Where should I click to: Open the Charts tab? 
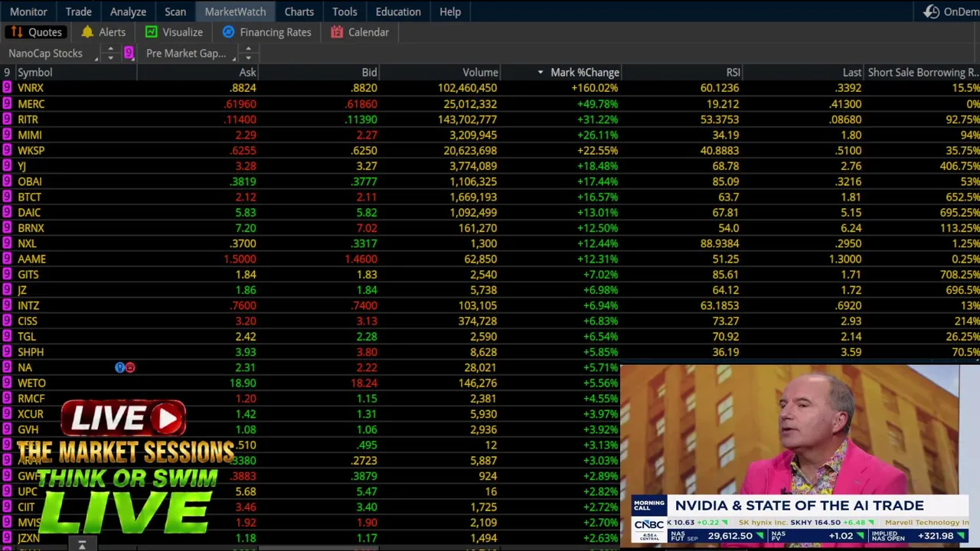(x=299, y=11)
